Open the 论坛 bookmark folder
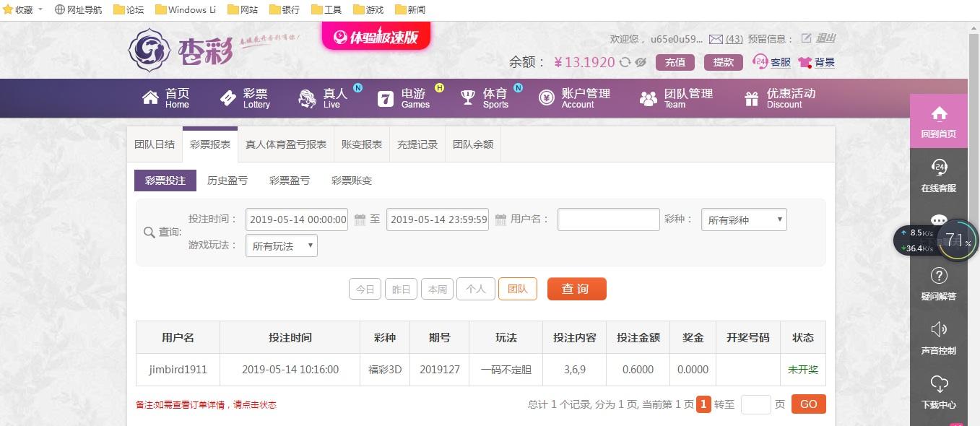Viewport: 980px width, 426px height. coord(129,9)
